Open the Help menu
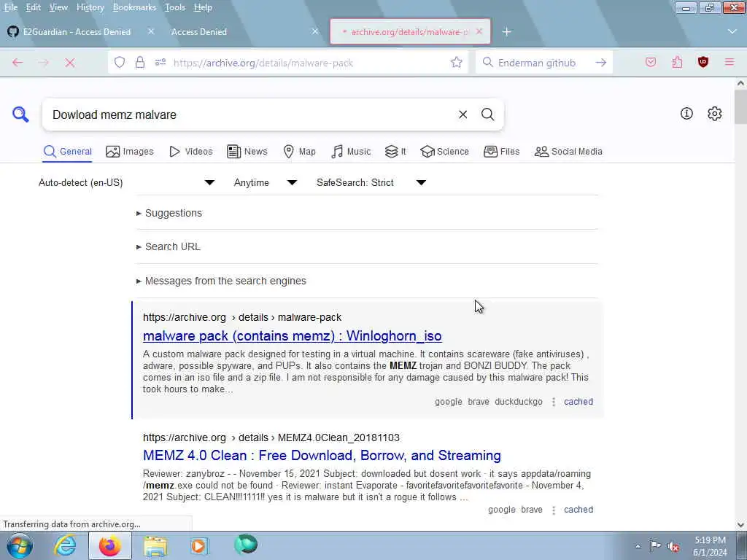The height and width of the screenshot is (560, 747). click(x=203, y=7)
